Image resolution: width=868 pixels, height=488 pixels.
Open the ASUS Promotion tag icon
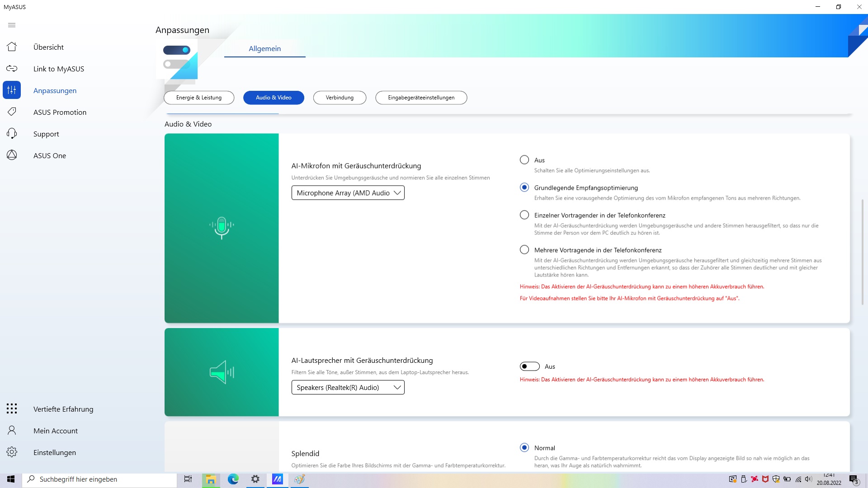[x=12, y=112]
